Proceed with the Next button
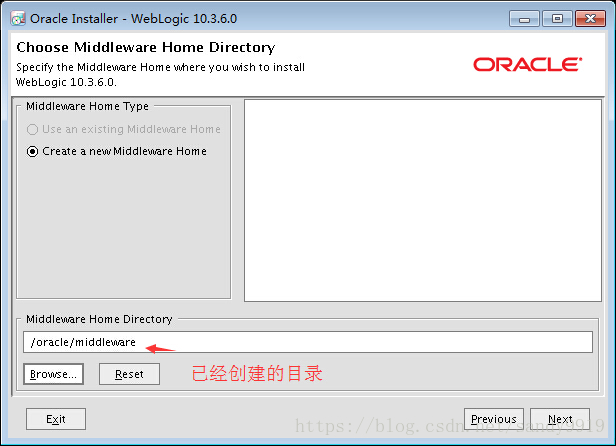 [560, 419]
